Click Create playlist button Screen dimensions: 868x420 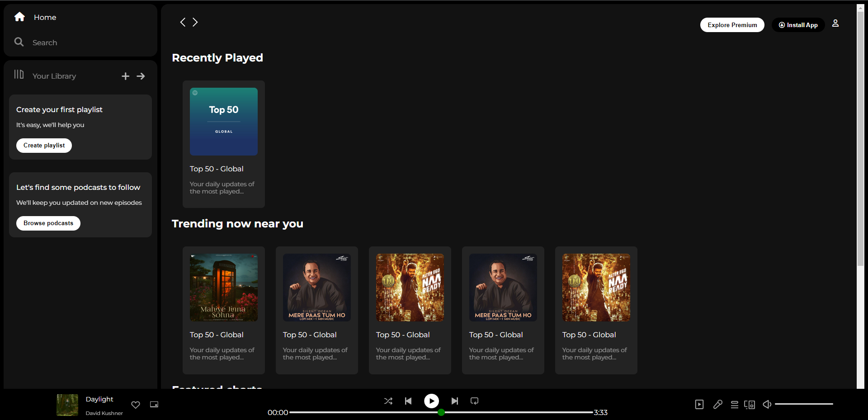44,146
